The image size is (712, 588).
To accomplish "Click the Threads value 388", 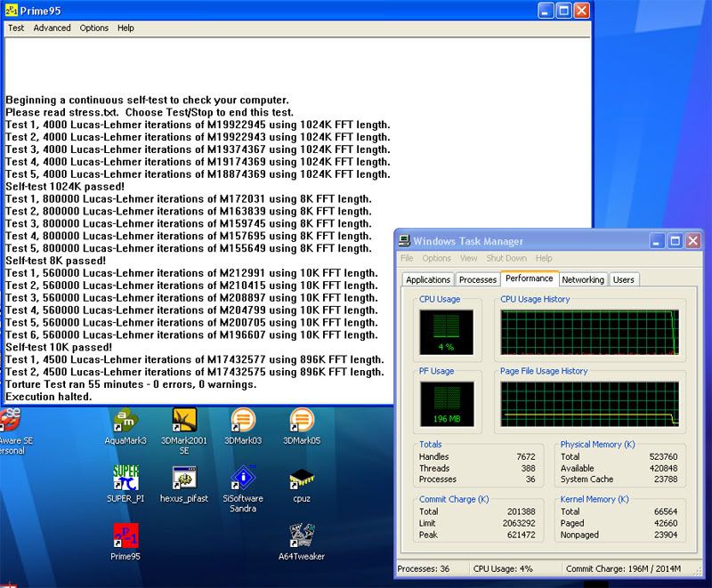I will [528, 468].
